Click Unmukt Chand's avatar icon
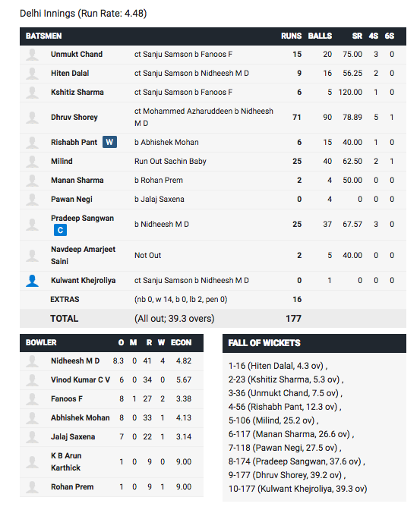Image resolution: width=420 pixels, height=510 pixels. coord(32,55)
